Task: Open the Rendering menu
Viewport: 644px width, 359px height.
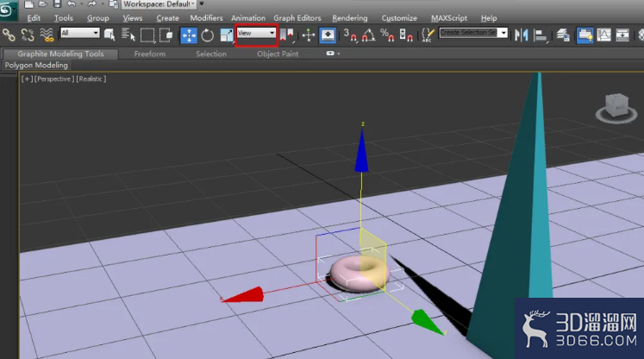Action: tap(350, 18)
